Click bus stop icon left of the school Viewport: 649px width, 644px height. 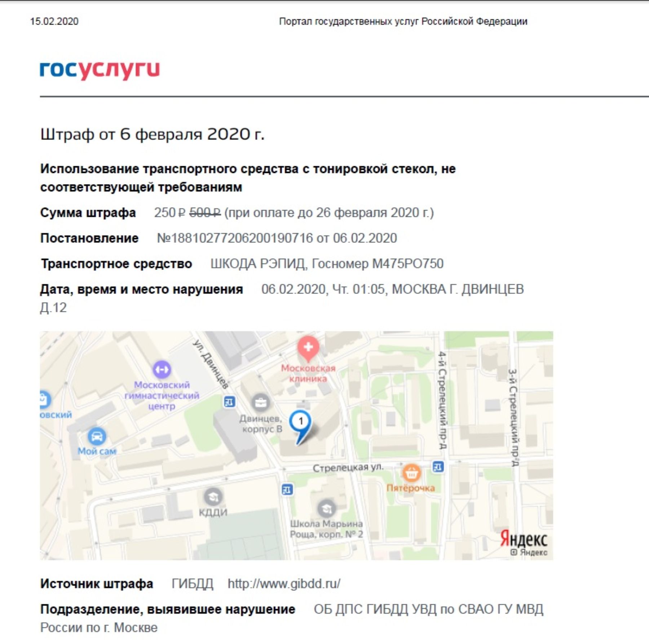click(287, 489)
